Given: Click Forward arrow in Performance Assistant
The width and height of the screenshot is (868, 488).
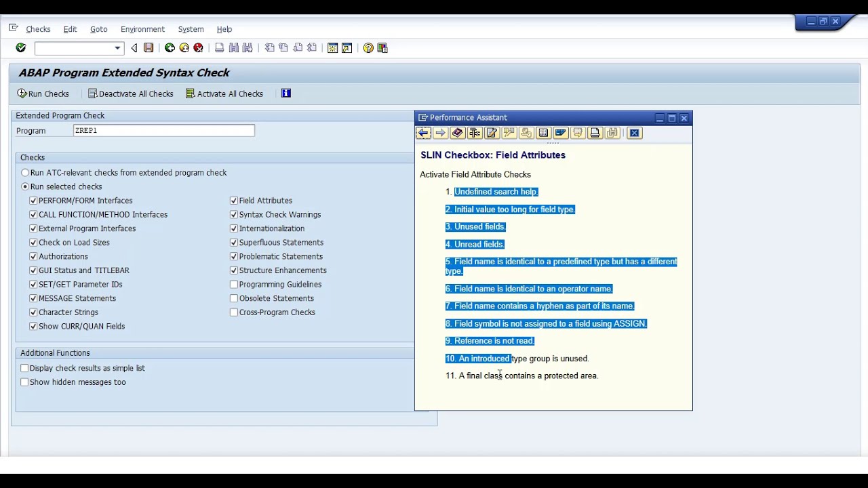Looking at the screenshot, I should pyautogui.click(x=440, y=133).
